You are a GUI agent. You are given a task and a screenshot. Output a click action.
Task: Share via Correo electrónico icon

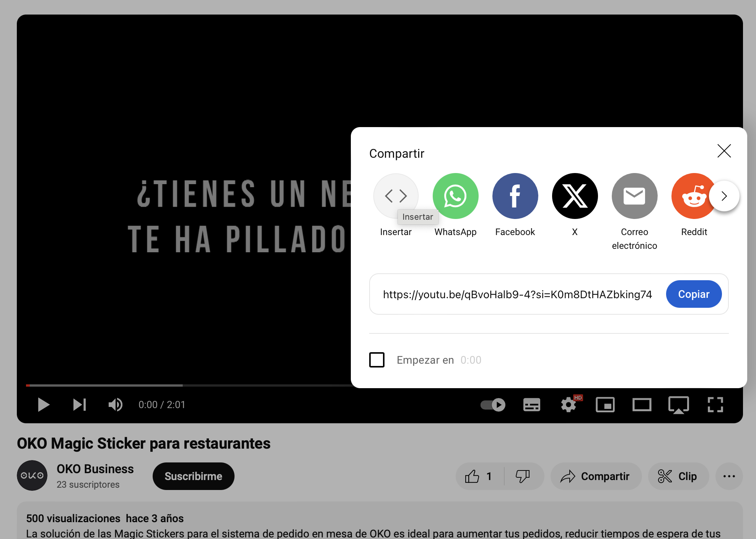point(634,196)
